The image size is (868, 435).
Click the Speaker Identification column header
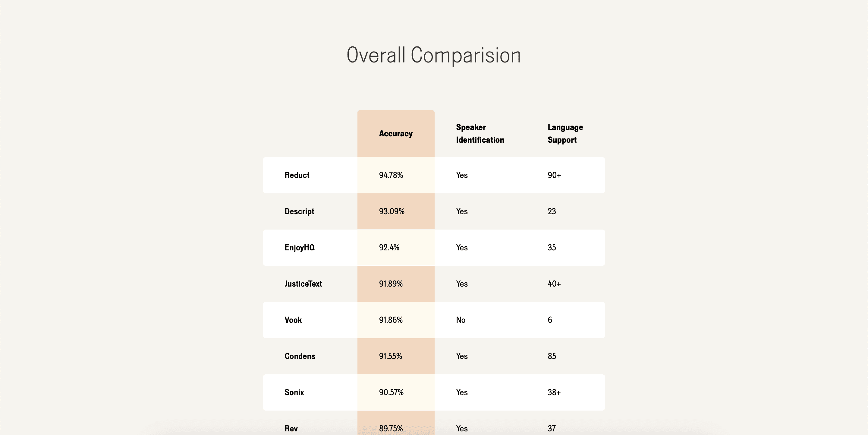click(480, 134)
